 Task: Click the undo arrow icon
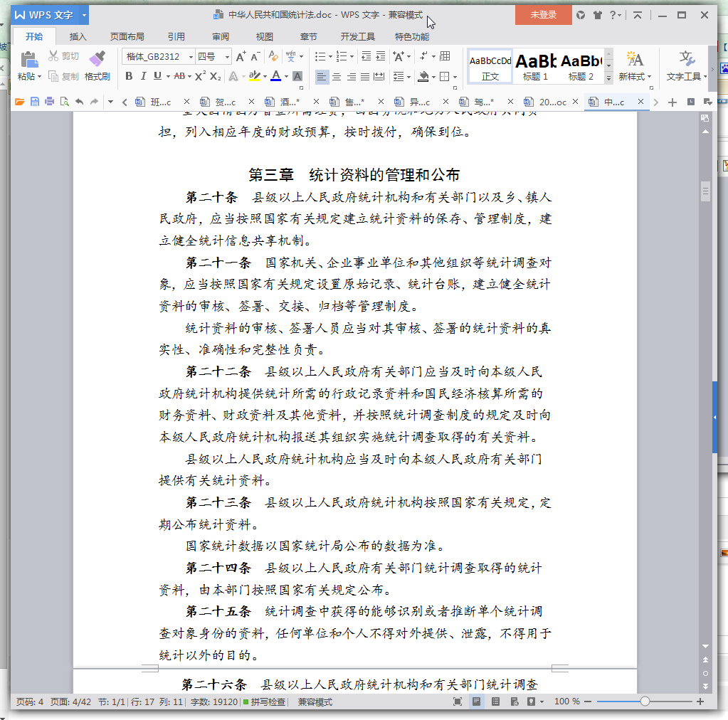(x=79, y=102)
